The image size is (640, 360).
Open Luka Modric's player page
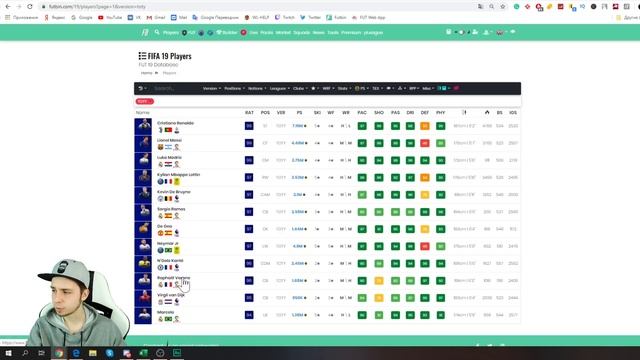click(169, 157)
